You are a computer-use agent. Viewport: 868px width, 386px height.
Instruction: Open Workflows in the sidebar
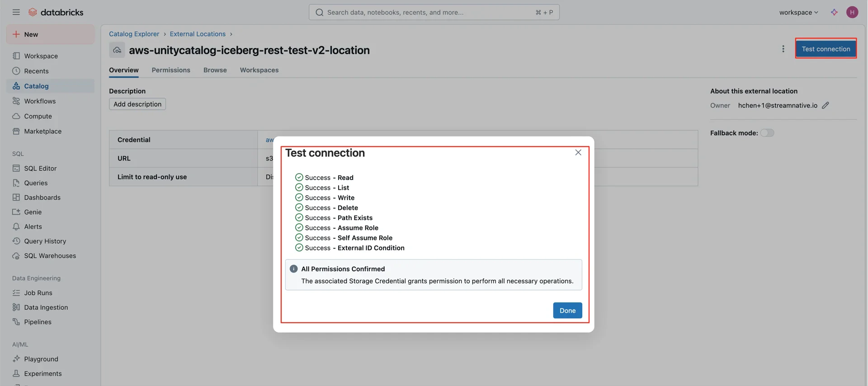click(x=50, y=101)
